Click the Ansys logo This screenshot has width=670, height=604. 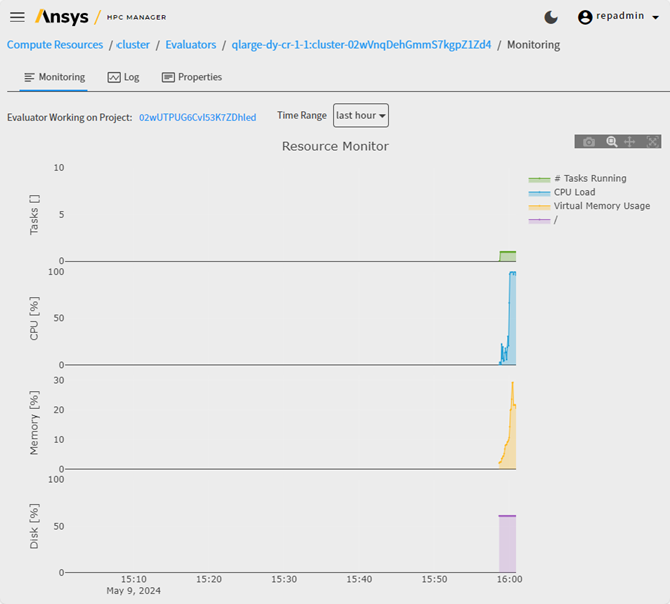[x=68, y=17]
